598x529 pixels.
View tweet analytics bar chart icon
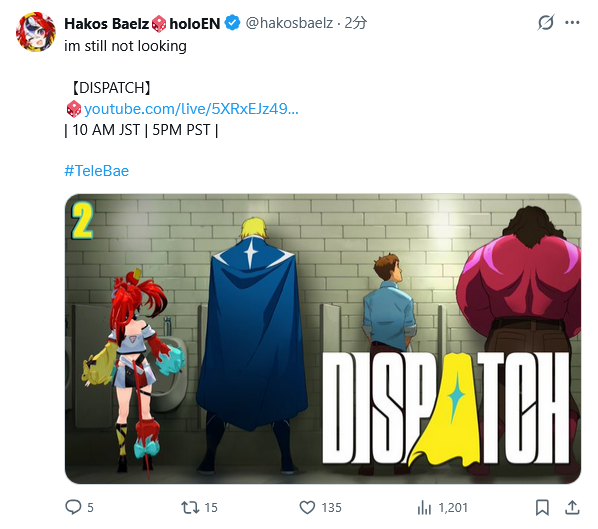point(424,508)
